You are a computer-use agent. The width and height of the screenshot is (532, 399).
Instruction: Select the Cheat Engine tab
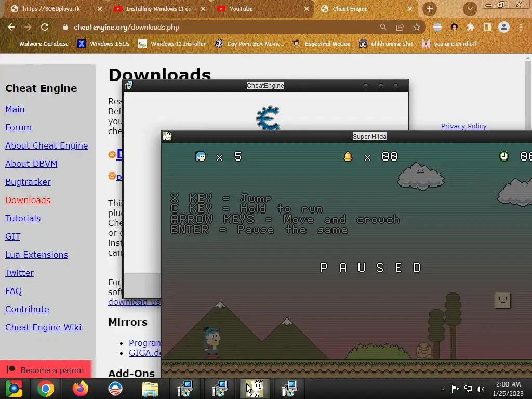pyautogui.click(x=350, y=9)
